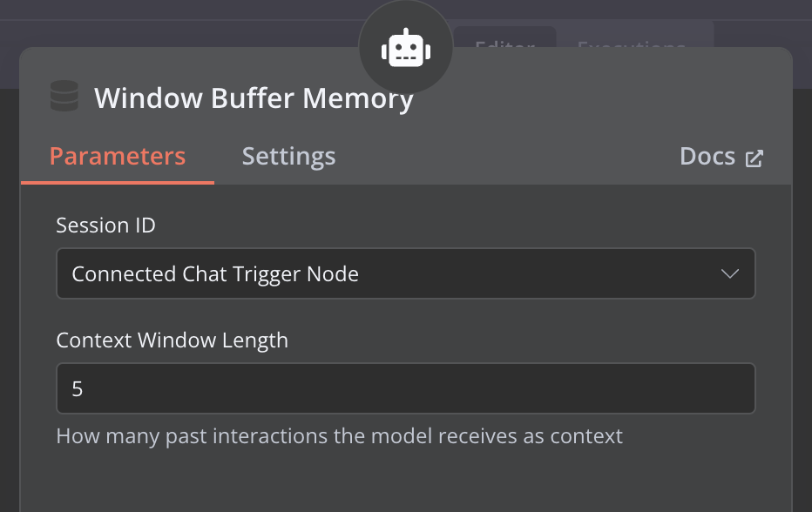Viewport: 812px width, 512px height.
Task: Switch to the Editor tab behind the panel
Action: click(505, 39)
